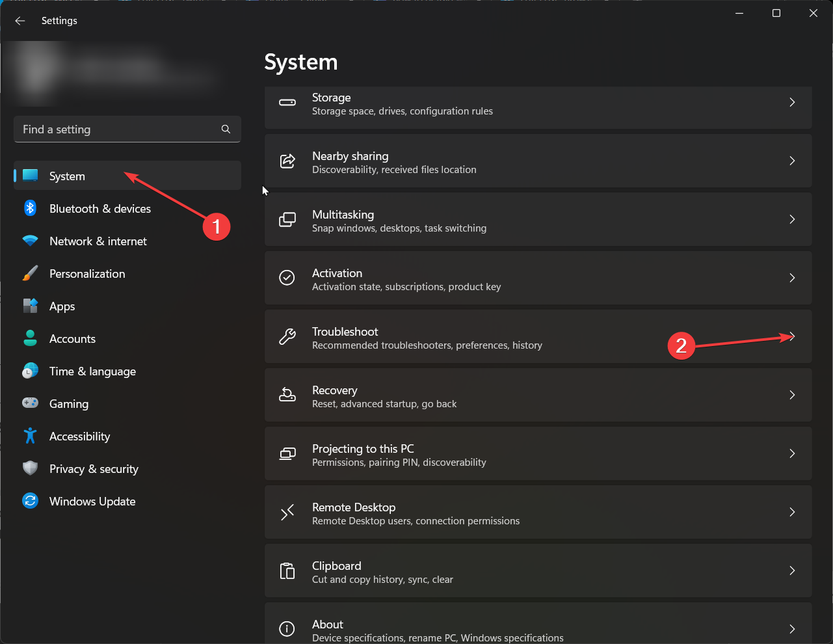The height and width of the screenshot is (644, 833).
Task: Expand the Storage row chevron
Action: point(792,102)
